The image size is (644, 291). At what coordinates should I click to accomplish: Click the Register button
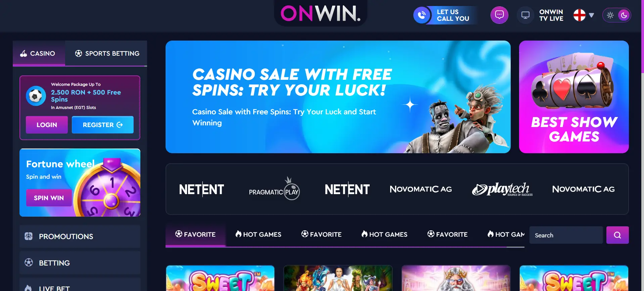[103, 125]
